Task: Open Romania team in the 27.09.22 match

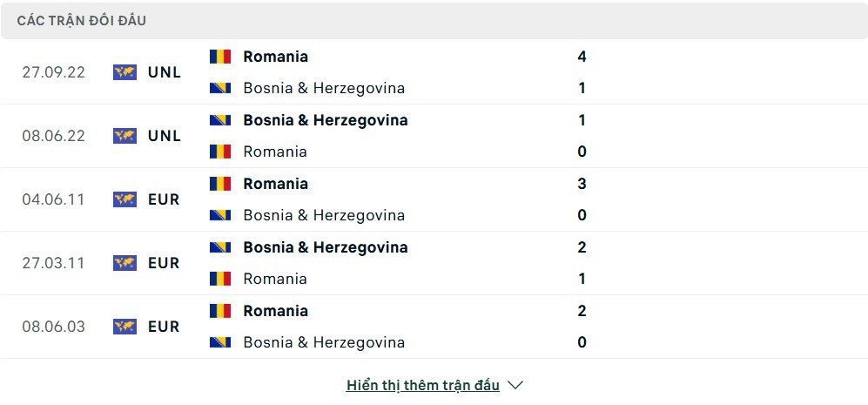Action: click(276, 57)
